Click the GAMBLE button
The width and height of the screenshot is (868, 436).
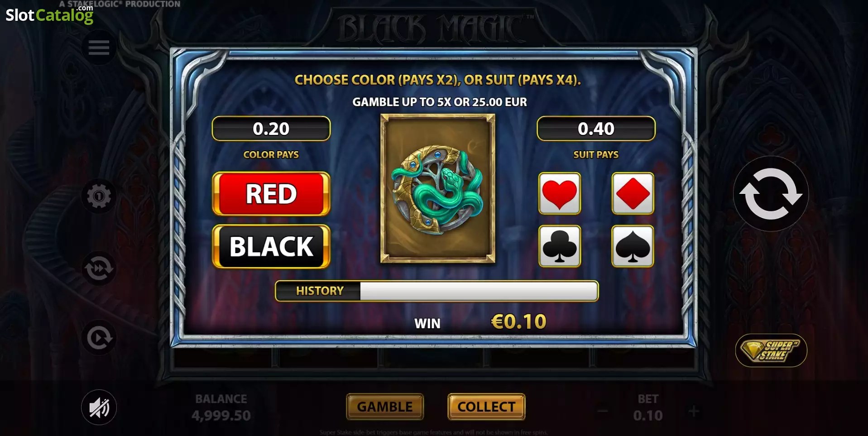pyautogui.click(x=385, y=407)
